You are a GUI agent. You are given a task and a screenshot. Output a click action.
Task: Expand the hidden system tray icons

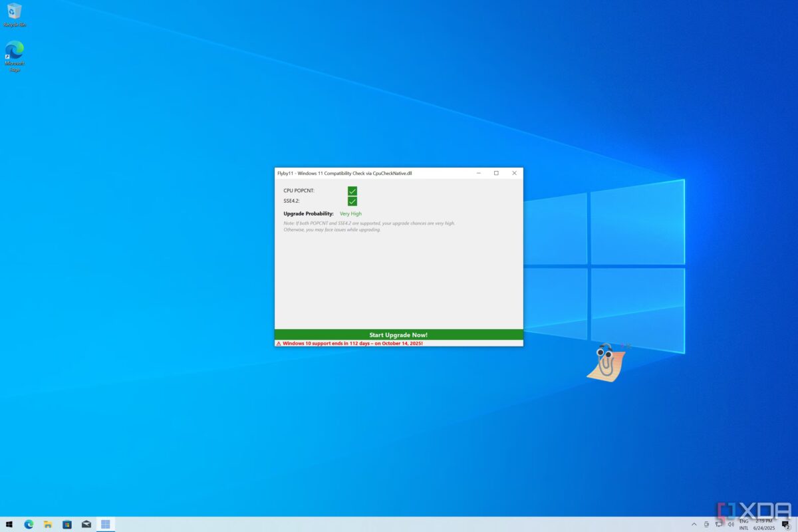694,525
